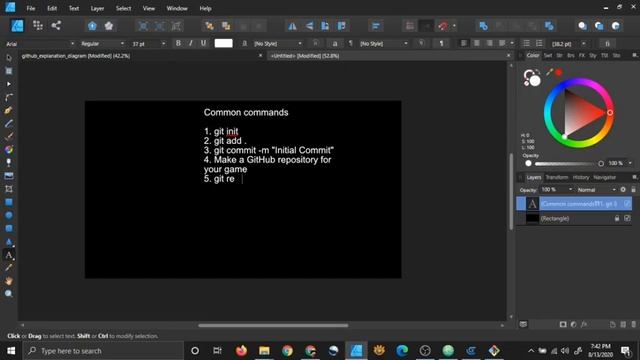This screenshot has height=360, width=640.
Task: Click the Flip Horizontal toolbar icon
Action: click(x=292, y=26)
